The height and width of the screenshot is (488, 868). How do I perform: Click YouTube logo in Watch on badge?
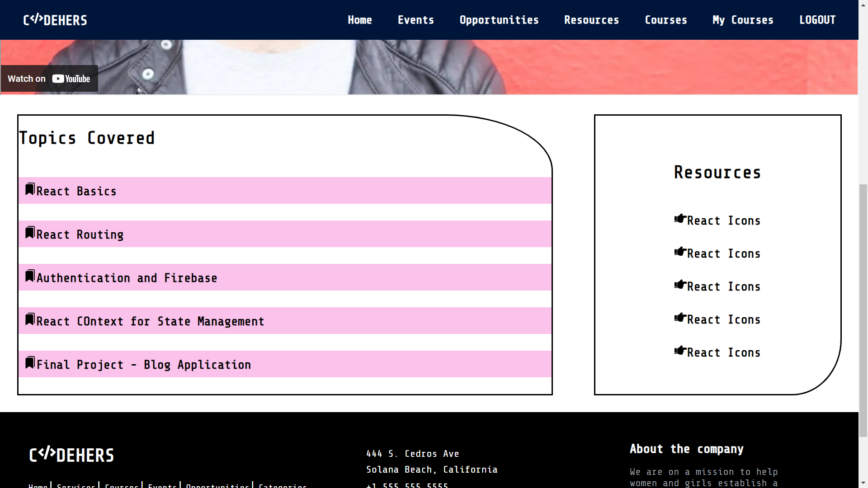tap(71, 79)
